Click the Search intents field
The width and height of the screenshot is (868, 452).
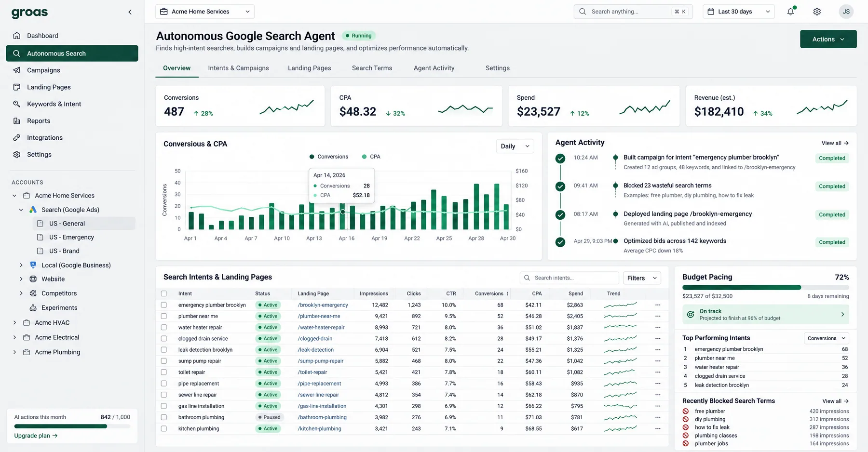point(569,278)
